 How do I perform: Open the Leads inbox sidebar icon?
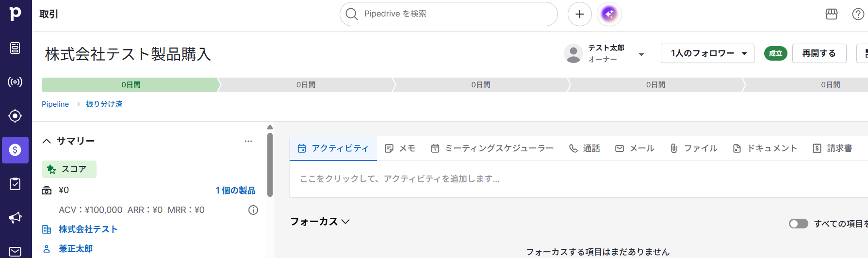coord(15,48)
